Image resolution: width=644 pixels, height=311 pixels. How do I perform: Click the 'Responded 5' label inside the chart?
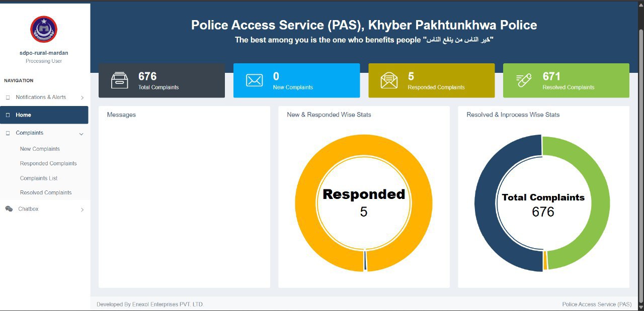(x=364, y=203)
